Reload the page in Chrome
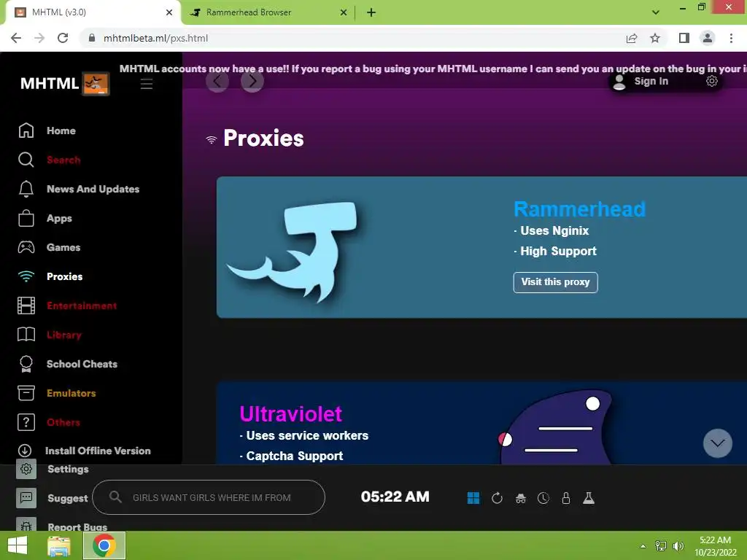Image resolution: width=747 pixels, height=560 pixels. pyautogui.click(x=63, y=38)
